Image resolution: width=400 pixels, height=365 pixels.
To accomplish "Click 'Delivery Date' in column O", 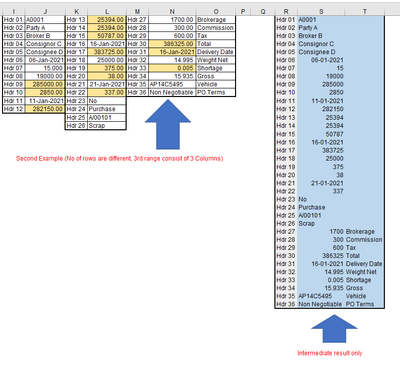I will pyautogui.click(x=215, y=52).
